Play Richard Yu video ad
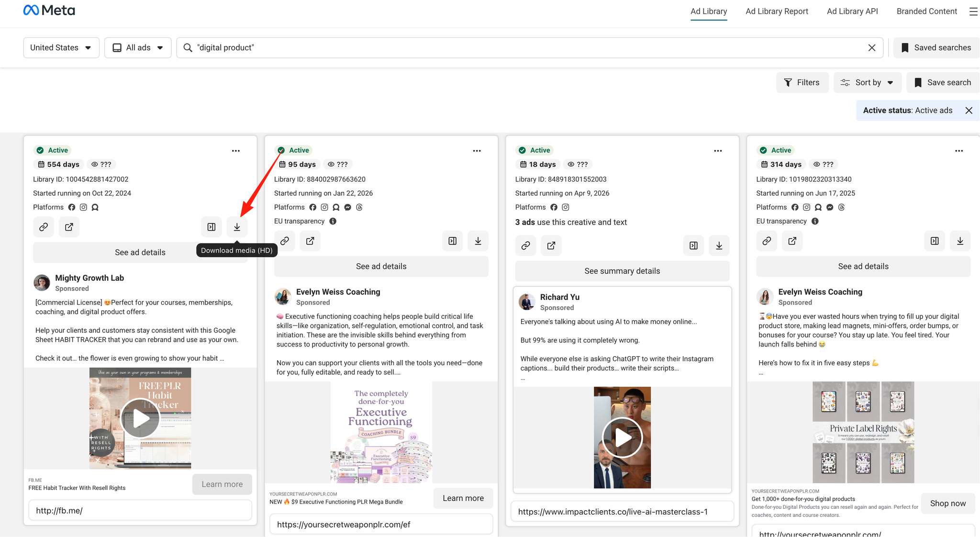 [622, 437]
